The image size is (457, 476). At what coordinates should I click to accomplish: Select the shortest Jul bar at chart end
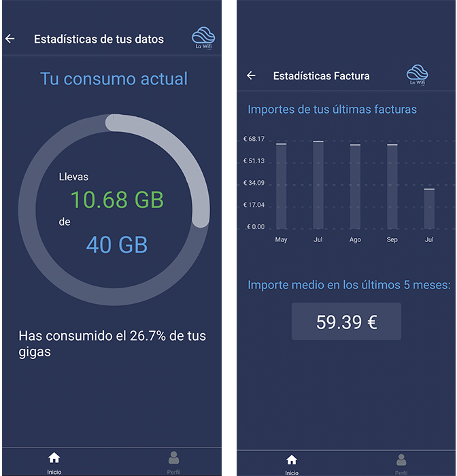click(429, 209)
